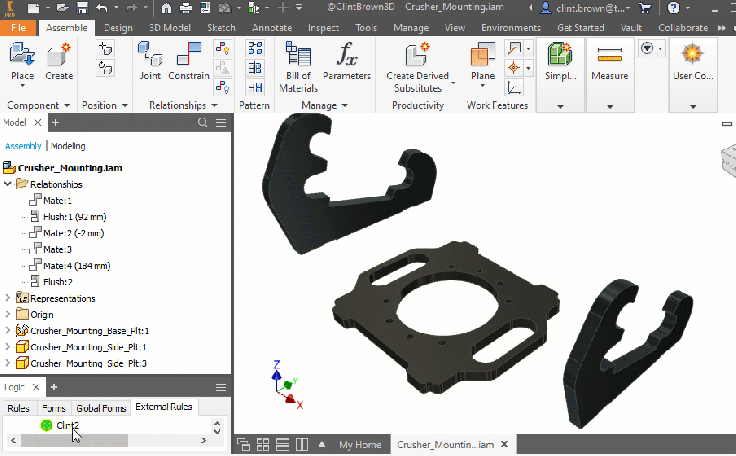The image size is (736, 456).
Task: Switch to vertical split window icon
Action: coord(302,444)
